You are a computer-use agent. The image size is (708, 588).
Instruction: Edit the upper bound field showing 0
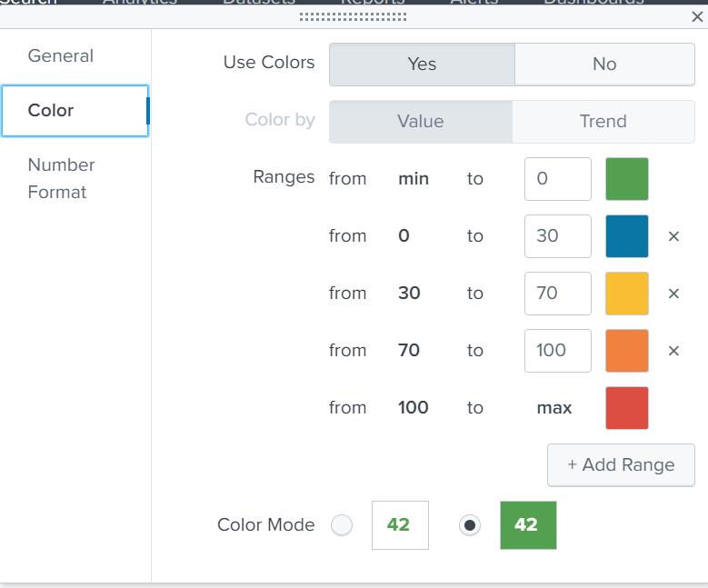tap(558, 179)
